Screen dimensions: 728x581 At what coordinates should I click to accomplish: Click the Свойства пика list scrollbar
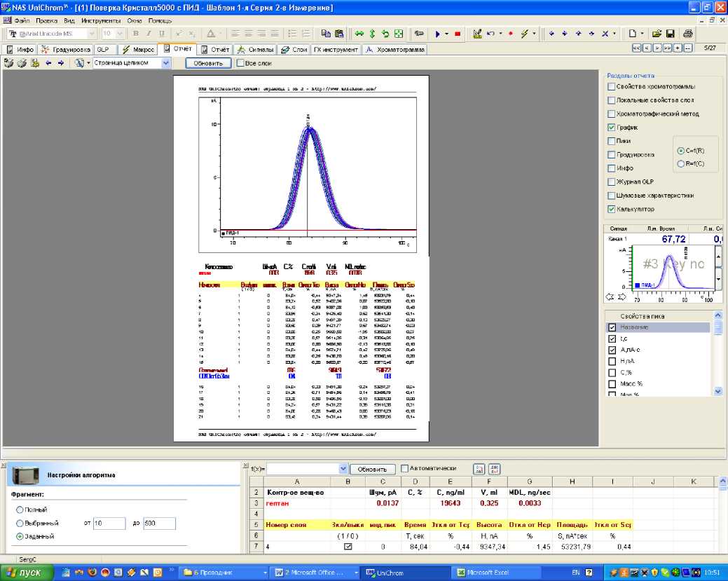click(x=717, y=353)
